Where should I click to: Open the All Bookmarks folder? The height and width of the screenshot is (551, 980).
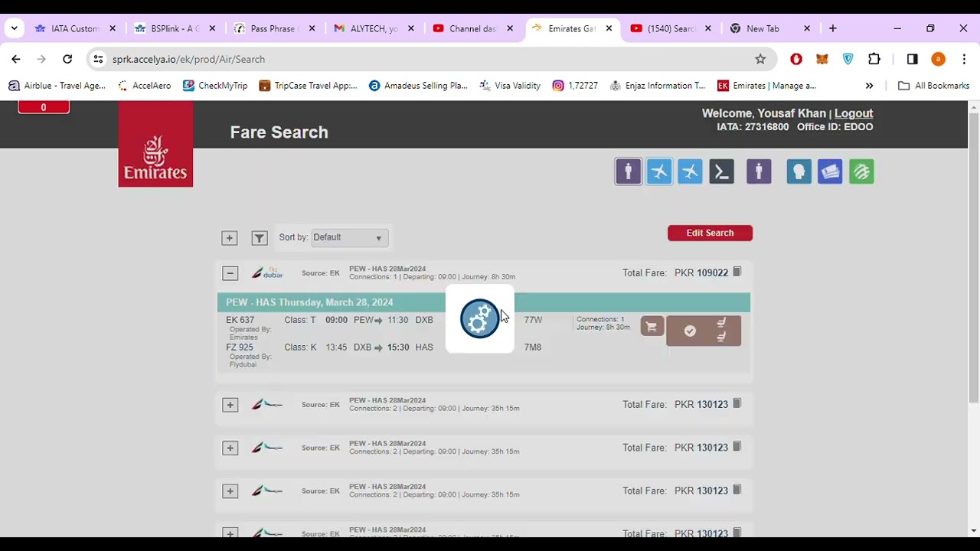click(x=933, y=86)
